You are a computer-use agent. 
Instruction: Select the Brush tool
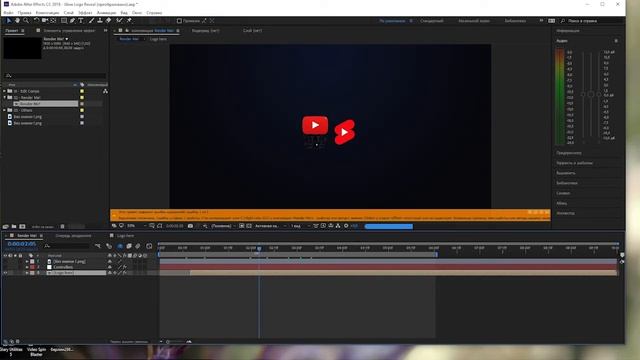91,20
